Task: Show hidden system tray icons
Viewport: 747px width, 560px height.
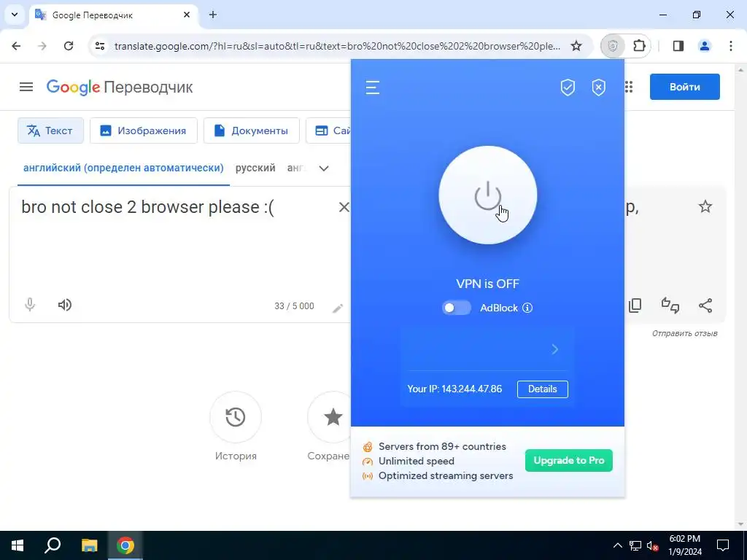Action: (x=617, y=545)
